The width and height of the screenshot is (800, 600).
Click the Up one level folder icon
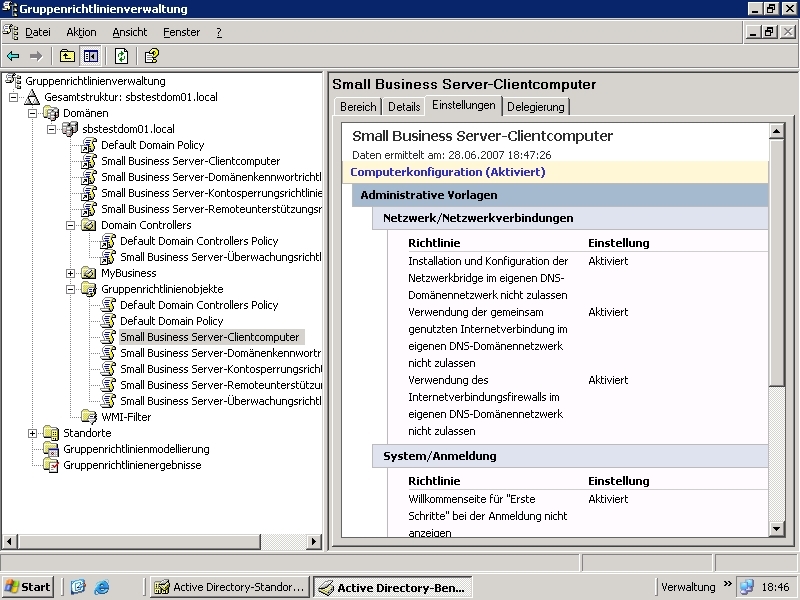click(67, 56)
